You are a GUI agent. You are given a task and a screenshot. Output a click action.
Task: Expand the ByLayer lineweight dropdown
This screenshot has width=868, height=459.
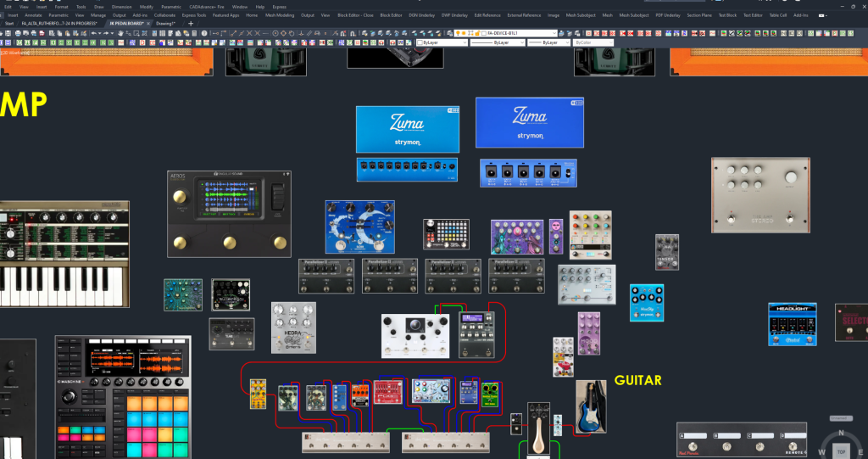point(547,42)
